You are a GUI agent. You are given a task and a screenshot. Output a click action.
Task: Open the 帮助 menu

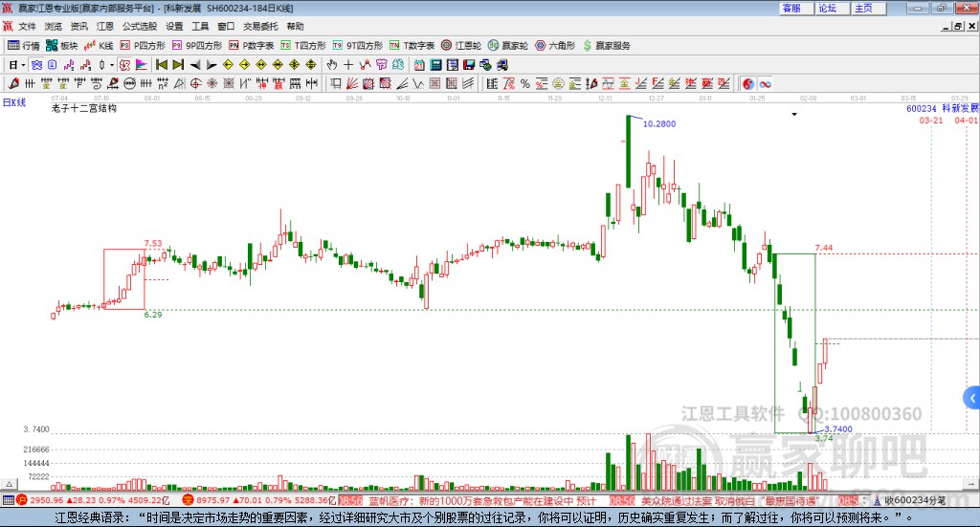coord(295,26)
